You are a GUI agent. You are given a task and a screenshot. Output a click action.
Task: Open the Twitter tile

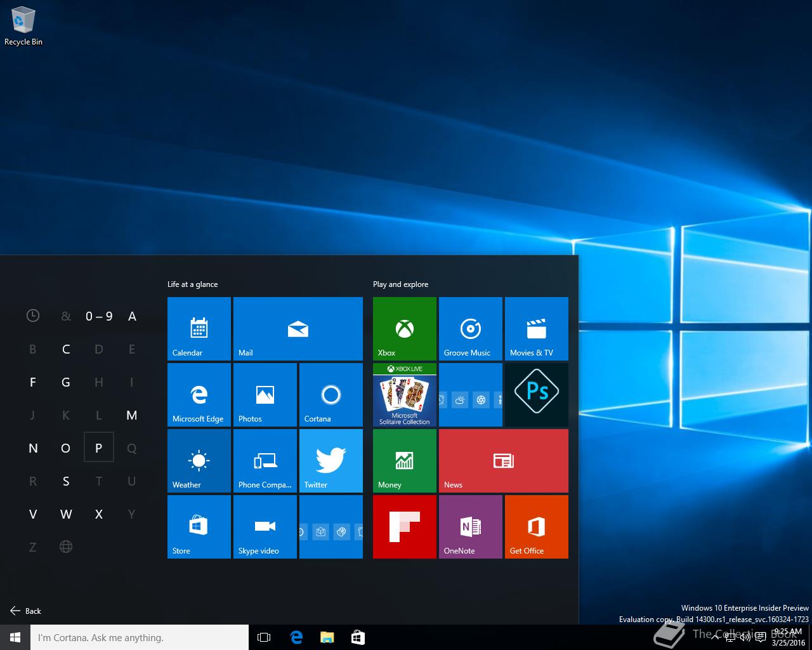[x=331, y=461]
